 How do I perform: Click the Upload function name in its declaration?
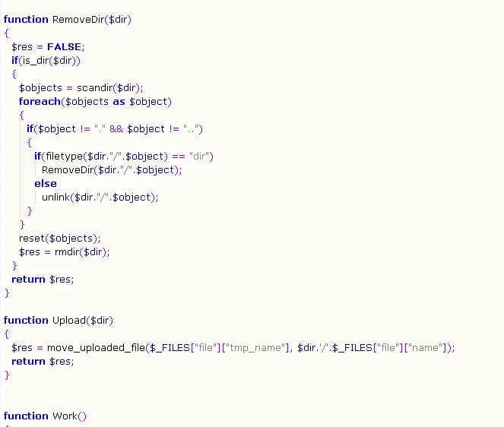pyautogui.click(x=69, y=320)
